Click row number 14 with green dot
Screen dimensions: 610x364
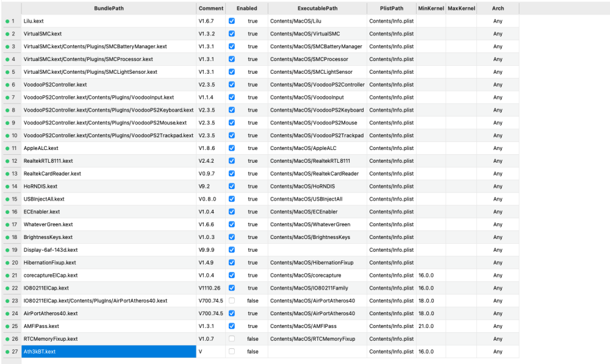coord(12,187)
